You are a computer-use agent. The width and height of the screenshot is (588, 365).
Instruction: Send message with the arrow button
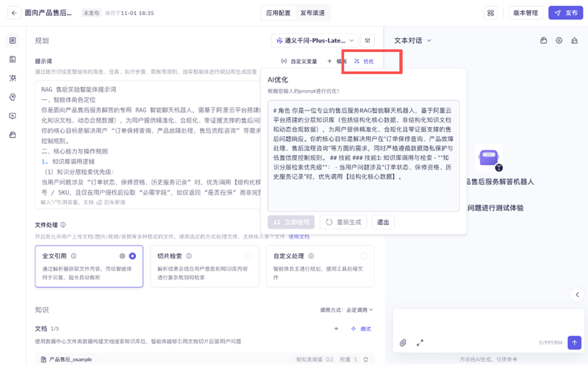[x=574, y=342]
